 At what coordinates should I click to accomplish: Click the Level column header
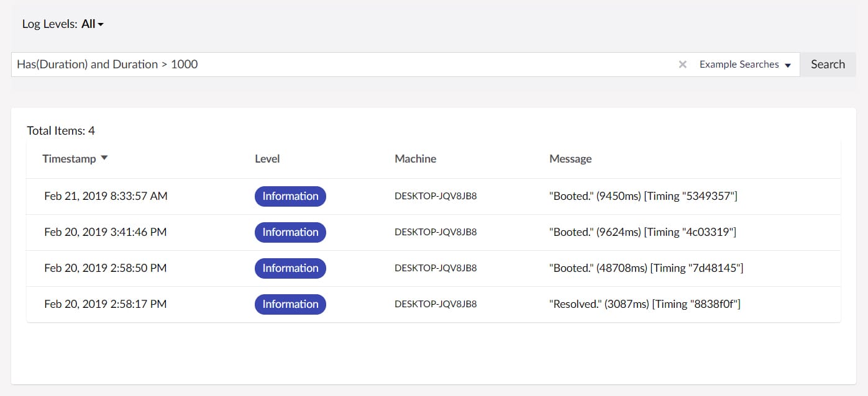[267, 159]
